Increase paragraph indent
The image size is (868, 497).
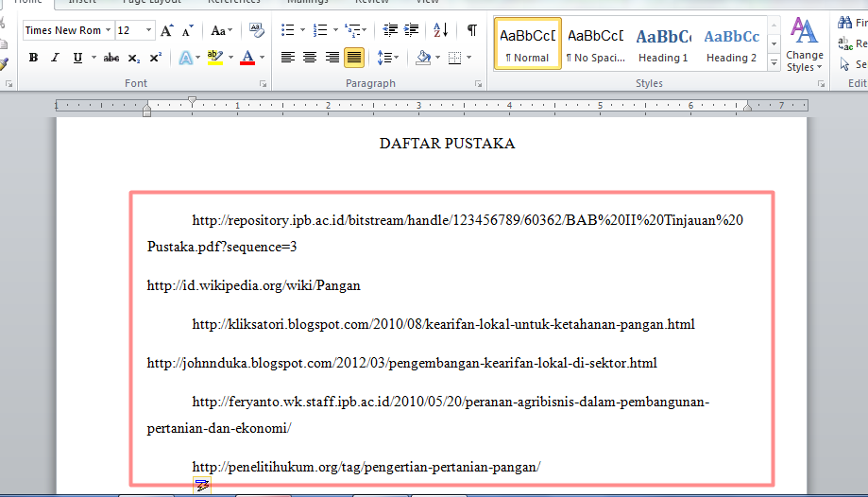(x=411, y=30)
